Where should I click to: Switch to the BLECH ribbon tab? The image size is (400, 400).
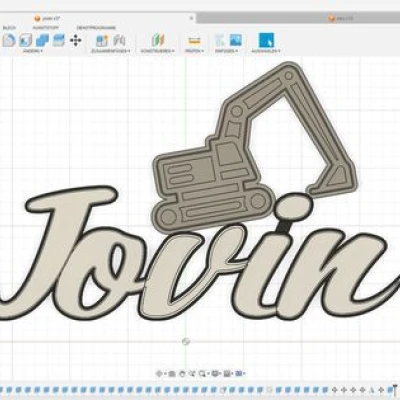(x=9, y=28)
